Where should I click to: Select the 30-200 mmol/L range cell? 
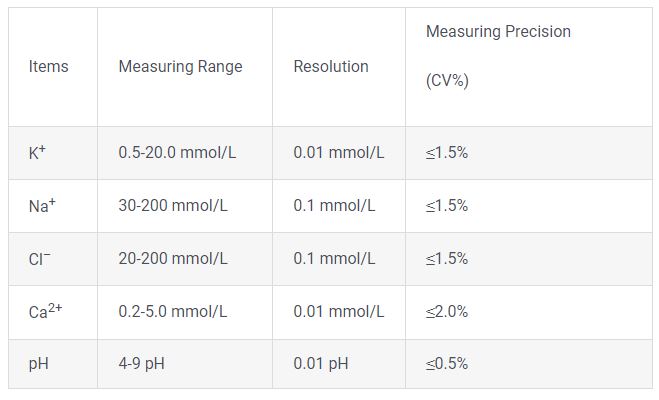(x=173, y=206)
